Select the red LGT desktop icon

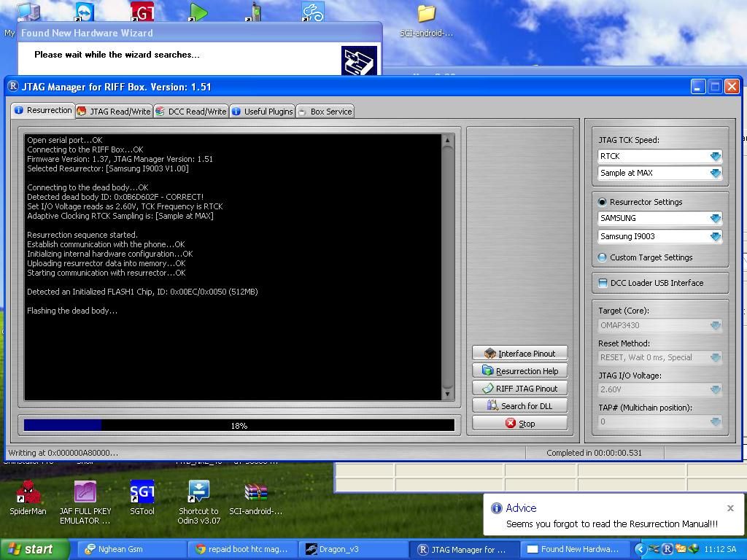click(x=142, y=11)
